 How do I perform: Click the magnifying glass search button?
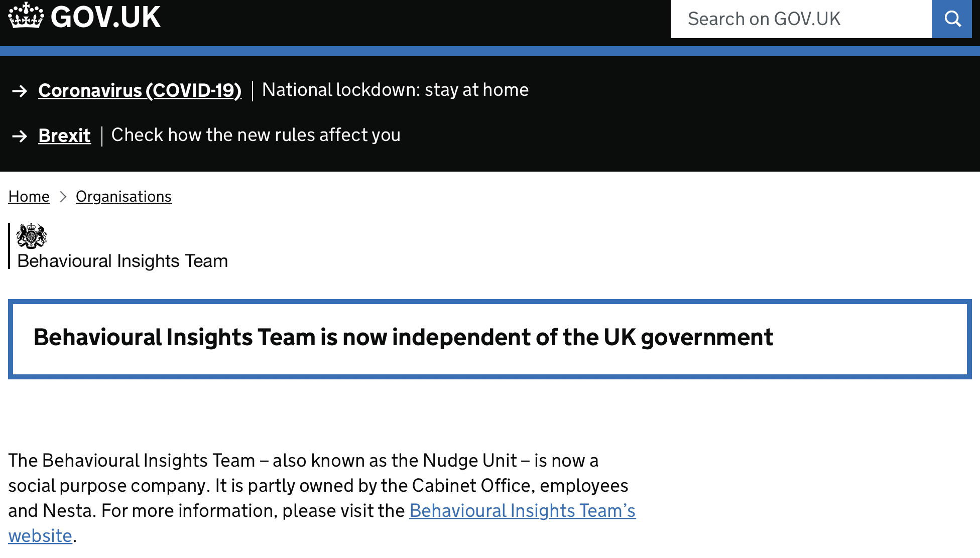coord(952,19)
